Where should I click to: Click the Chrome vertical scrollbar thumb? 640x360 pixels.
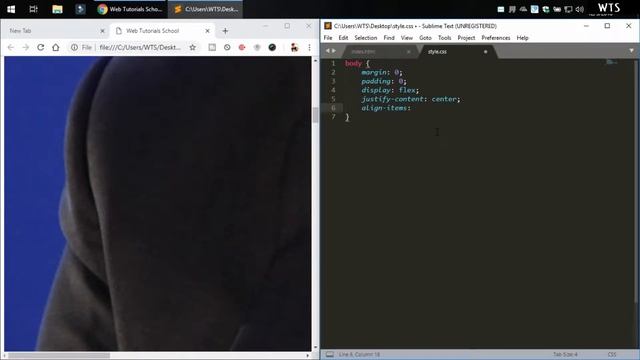point(315,115)
